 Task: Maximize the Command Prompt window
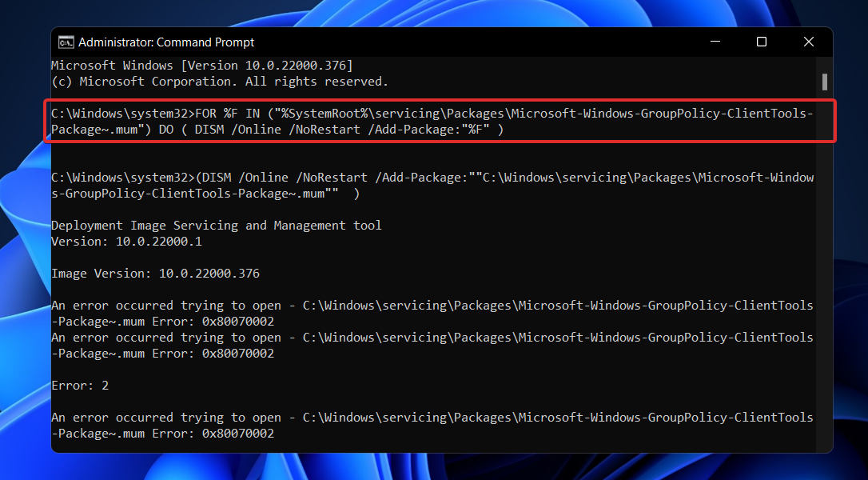761,42
